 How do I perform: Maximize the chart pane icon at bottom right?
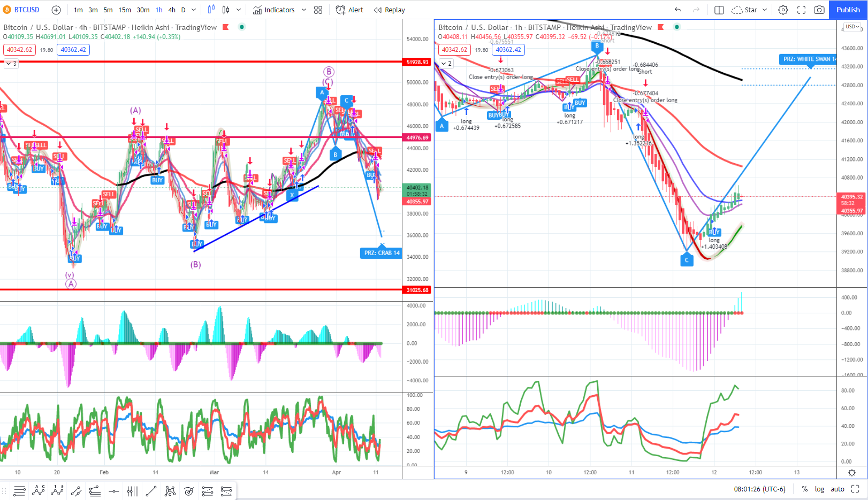point(855,489)
